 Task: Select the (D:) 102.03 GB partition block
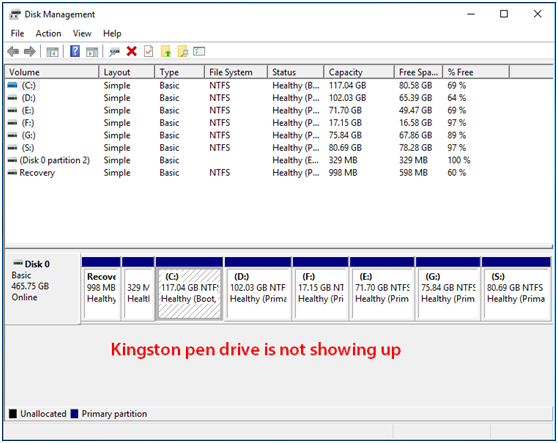[258, 288]
